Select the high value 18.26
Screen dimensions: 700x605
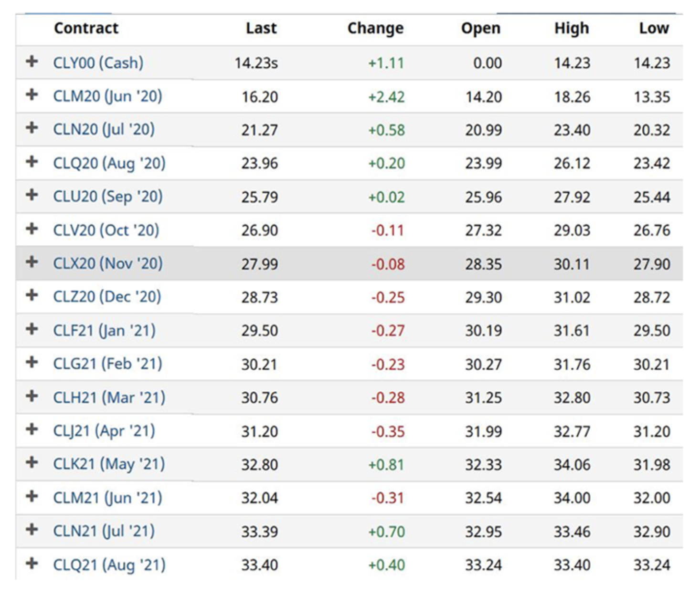pos(572,97)
